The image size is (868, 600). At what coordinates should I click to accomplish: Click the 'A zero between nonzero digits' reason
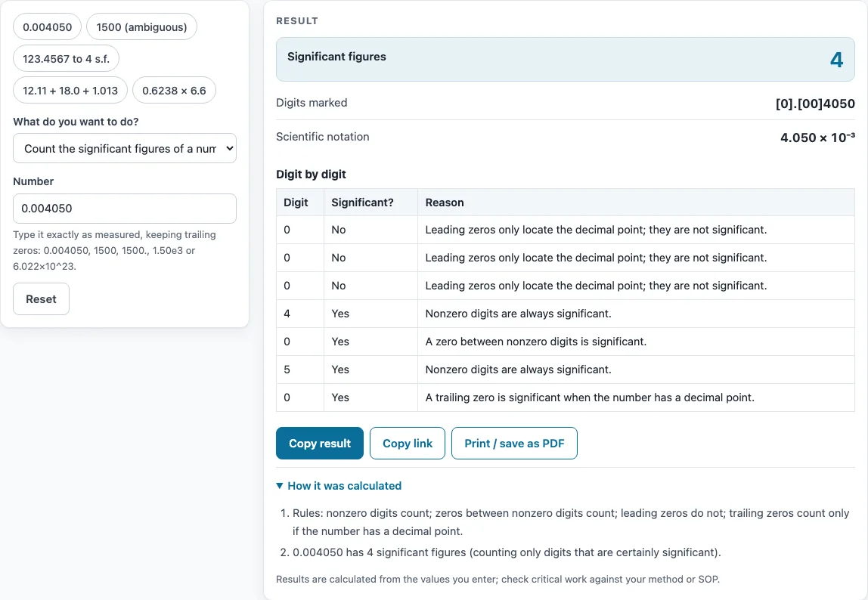[x=536, y=342]
